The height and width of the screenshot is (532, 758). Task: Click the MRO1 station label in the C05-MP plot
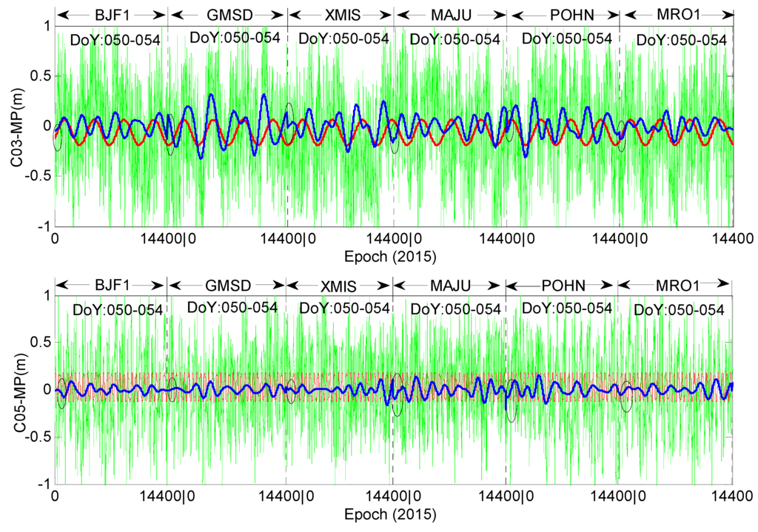point(675,285)
